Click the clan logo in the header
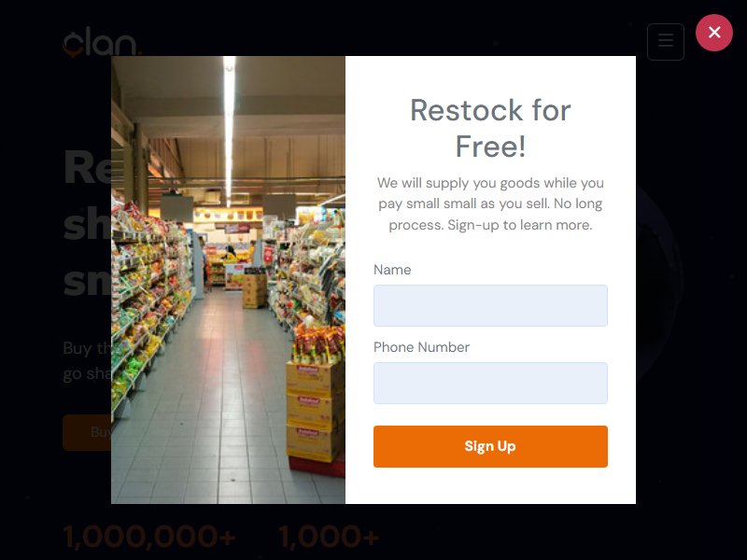This screenshot has width=747, height=560. tap(102, 42)
